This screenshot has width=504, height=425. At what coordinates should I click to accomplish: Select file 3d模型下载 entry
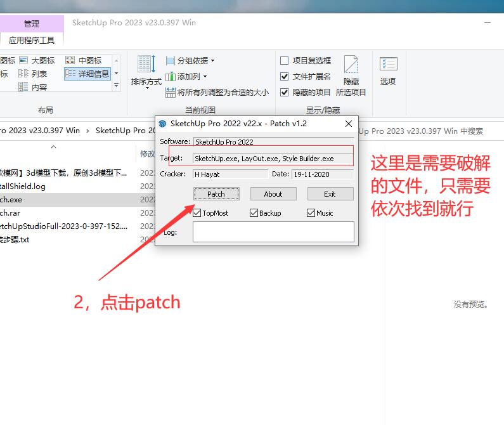pos(63,173)
